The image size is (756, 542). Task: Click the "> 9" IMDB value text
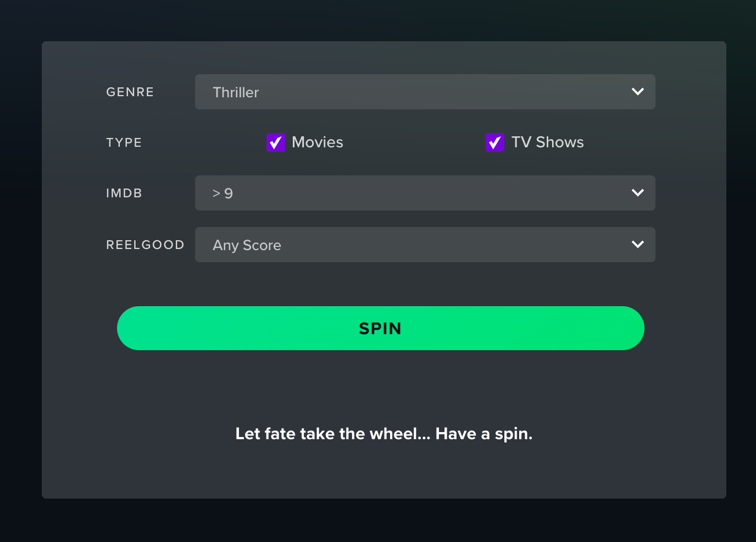(223, 193)
